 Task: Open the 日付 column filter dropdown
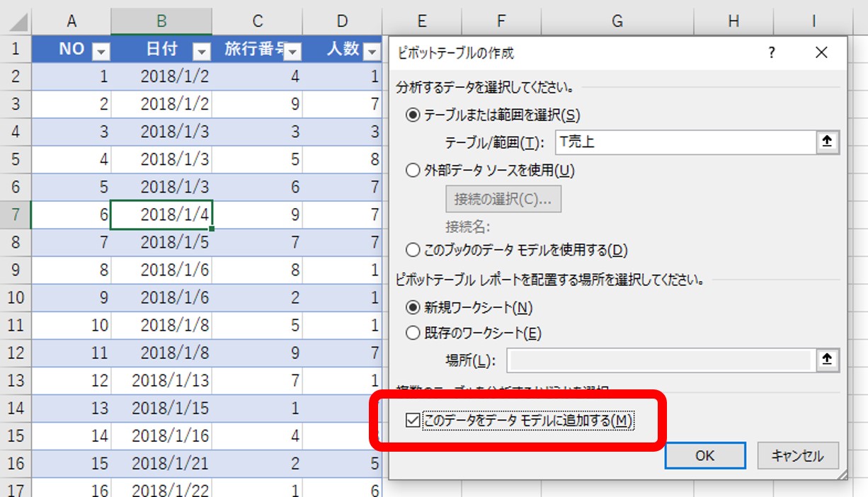pos(200,50)
